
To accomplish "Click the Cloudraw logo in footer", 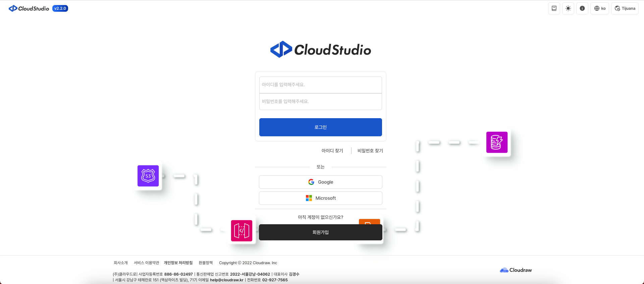I will coord(516,270).
